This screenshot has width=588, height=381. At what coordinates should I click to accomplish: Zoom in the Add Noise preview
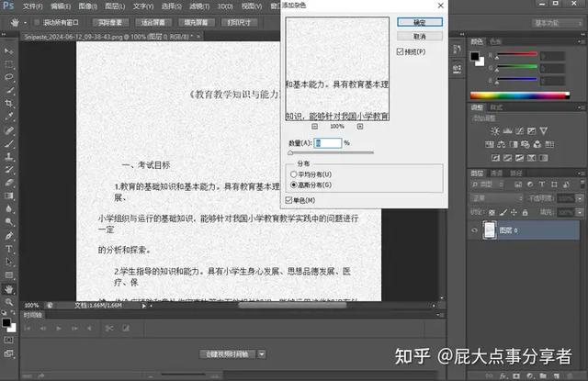click(360, 127)
